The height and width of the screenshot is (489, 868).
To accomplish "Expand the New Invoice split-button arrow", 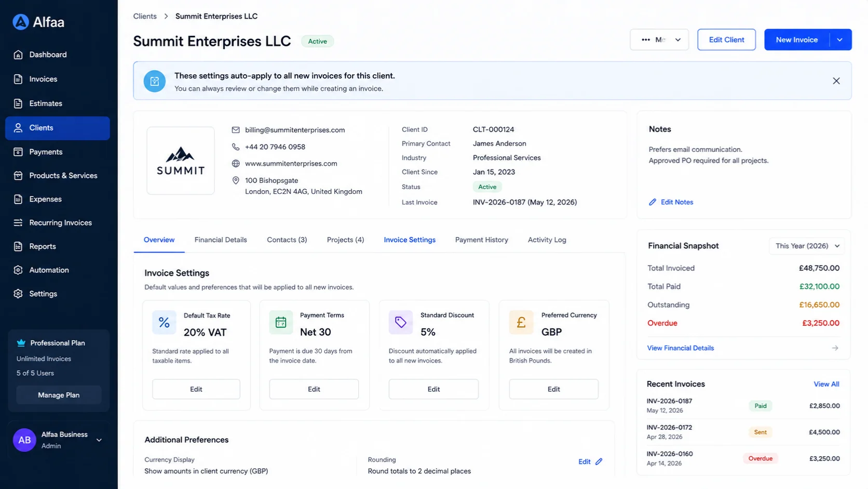I will point(840,40).
